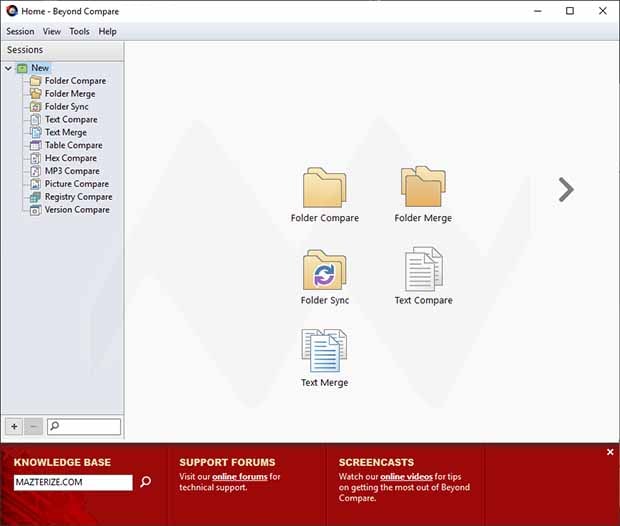The height and width of the screenshot is (526, 620).
Task: Click the minus button below the Sessions tree
Action: [x=33, y=426]
